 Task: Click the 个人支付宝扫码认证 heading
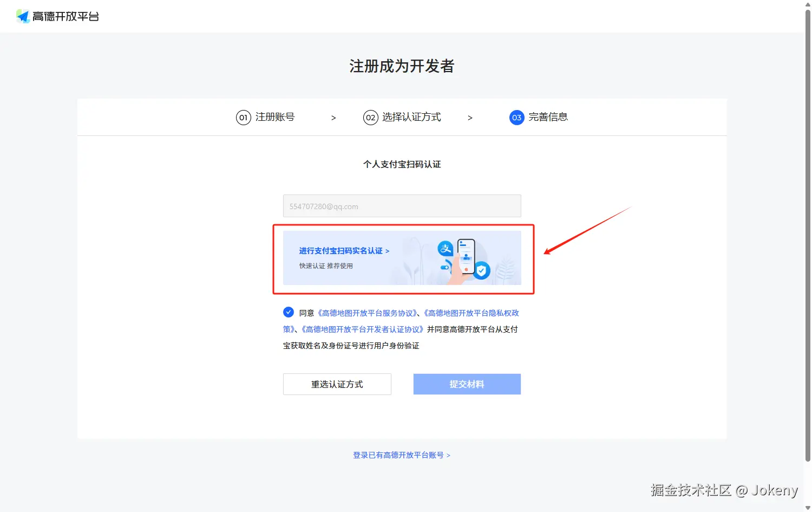point(402,164)
